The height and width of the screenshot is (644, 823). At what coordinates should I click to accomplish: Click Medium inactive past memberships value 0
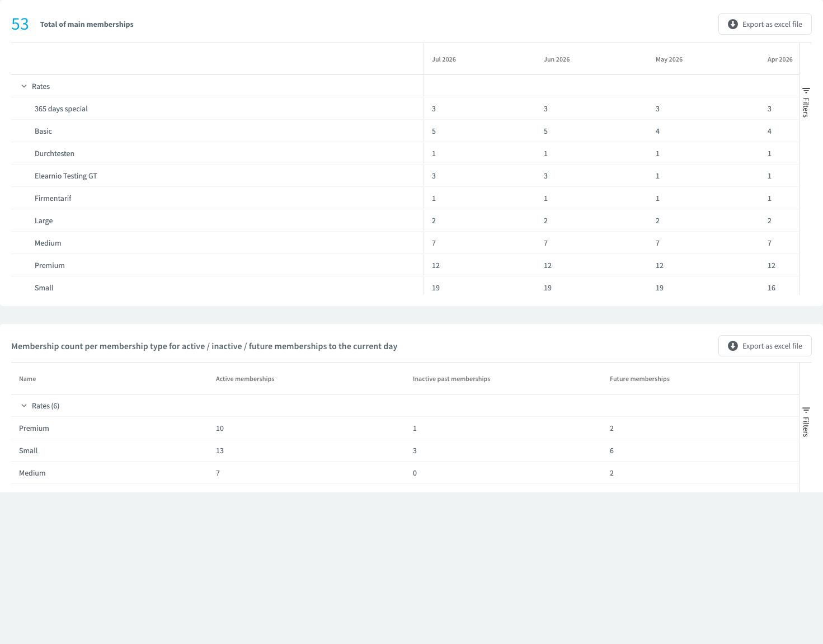pyautogui.click(x=415, y=473)
